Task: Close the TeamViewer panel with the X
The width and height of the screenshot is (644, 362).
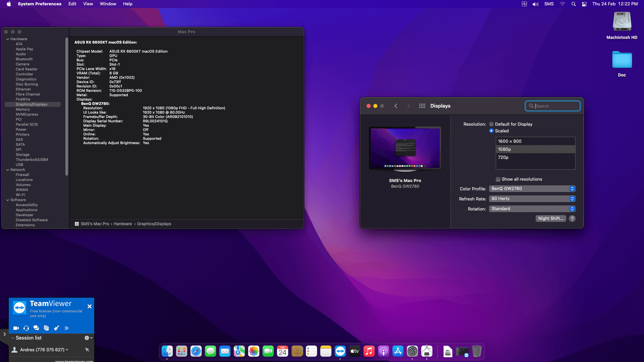Action: (90, 306)
